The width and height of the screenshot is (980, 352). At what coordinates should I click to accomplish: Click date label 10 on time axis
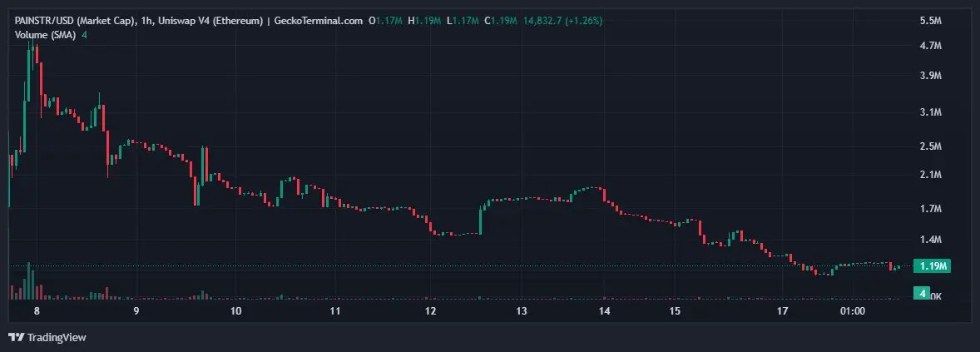click(236, 310)
